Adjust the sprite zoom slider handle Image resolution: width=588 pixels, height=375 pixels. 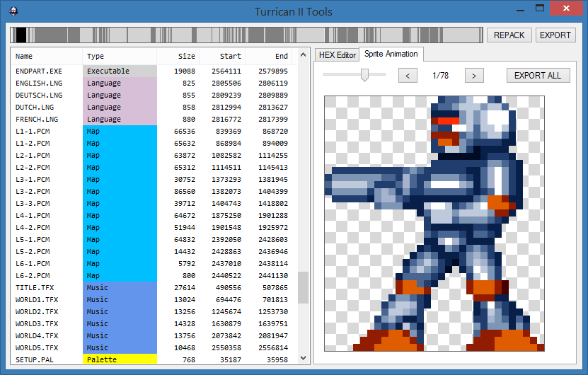364,74
